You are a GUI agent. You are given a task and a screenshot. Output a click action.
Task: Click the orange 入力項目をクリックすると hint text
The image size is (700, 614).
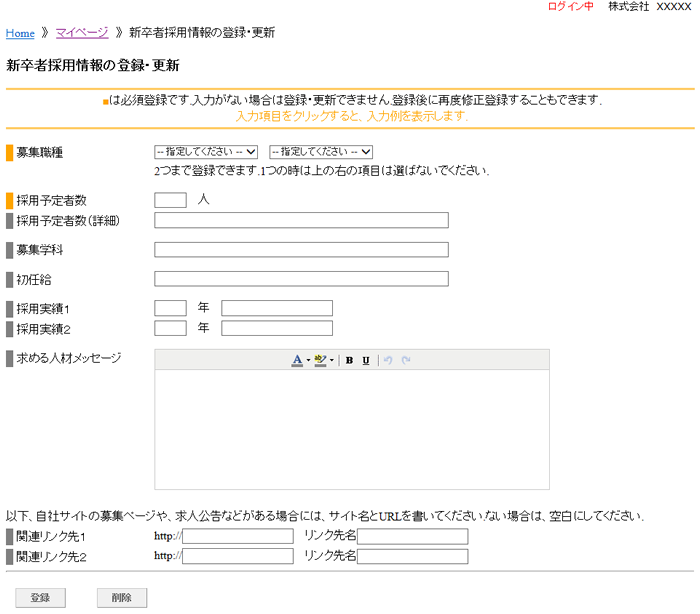pyautogui.click(x=352, y=117)
